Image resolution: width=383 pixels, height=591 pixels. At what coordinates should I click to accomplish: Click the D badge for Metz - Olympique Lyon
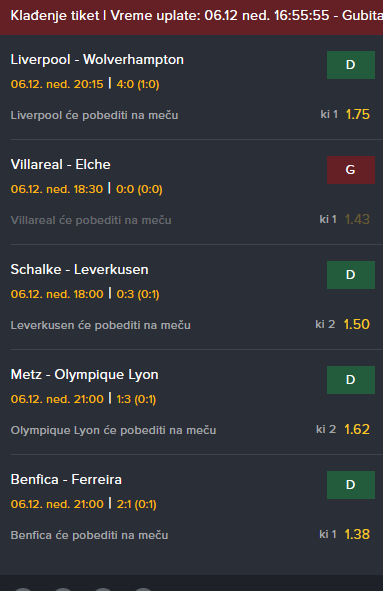tap(351, 380)
